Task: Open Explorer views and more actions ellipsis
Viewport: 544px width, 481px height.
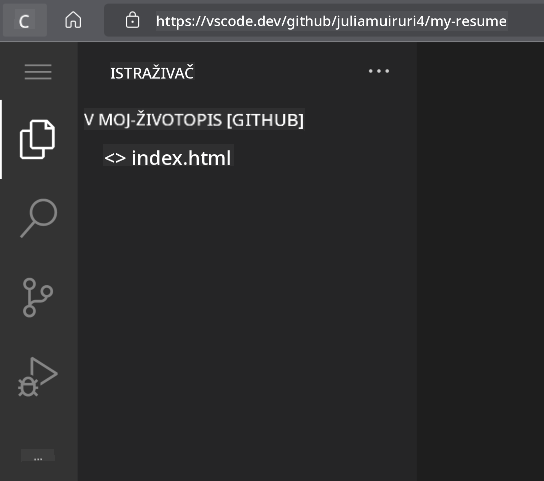Action: pos(379,71)
